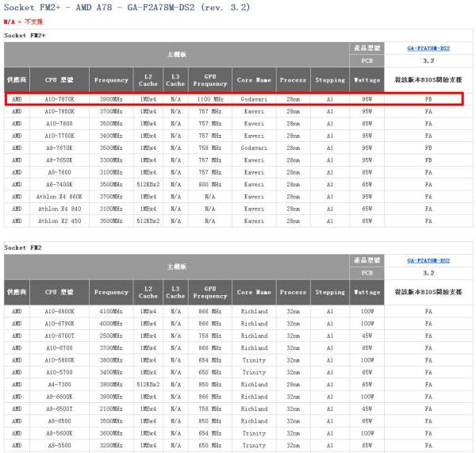476x453 pixels.
Task: Click the Athlon X2 450 CPU entry
Action: 59,220
